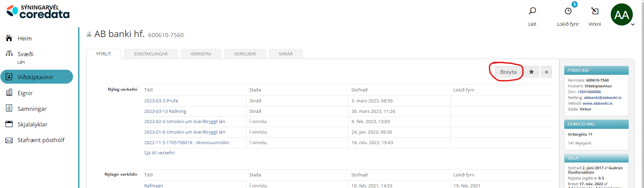This screenshot has width=644, height=188.
Task: Open the Leit search icon
Action: click(532, 11)
